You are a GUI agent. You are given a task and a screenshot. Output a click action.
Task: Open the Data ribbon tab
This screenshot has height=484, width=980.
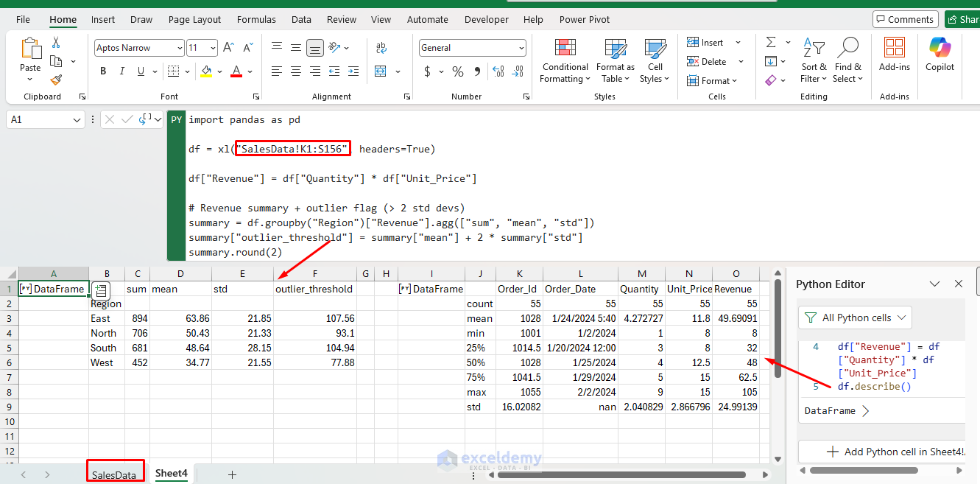301,20
